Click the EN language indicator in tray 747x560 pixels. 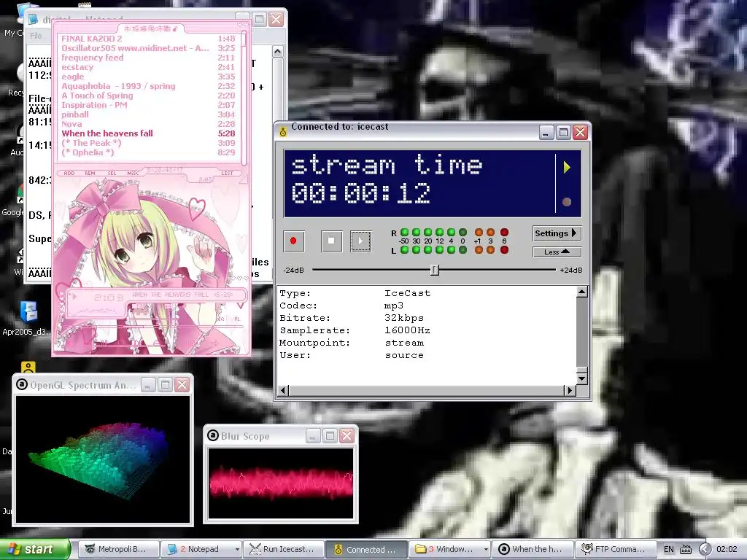click(669, 550)
